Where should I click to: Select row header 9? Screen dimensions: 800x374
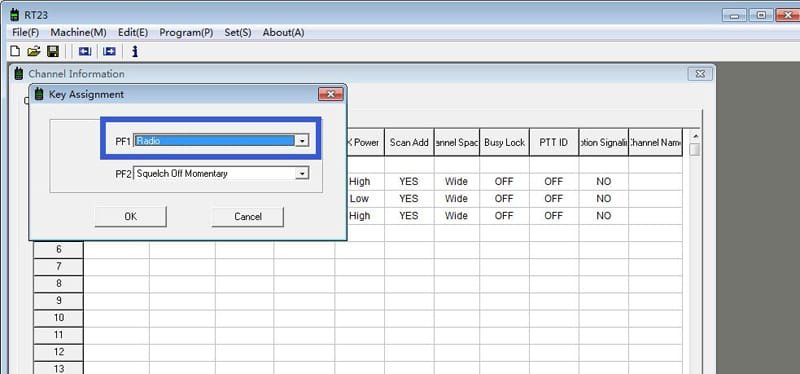click(x=59, y=301)
